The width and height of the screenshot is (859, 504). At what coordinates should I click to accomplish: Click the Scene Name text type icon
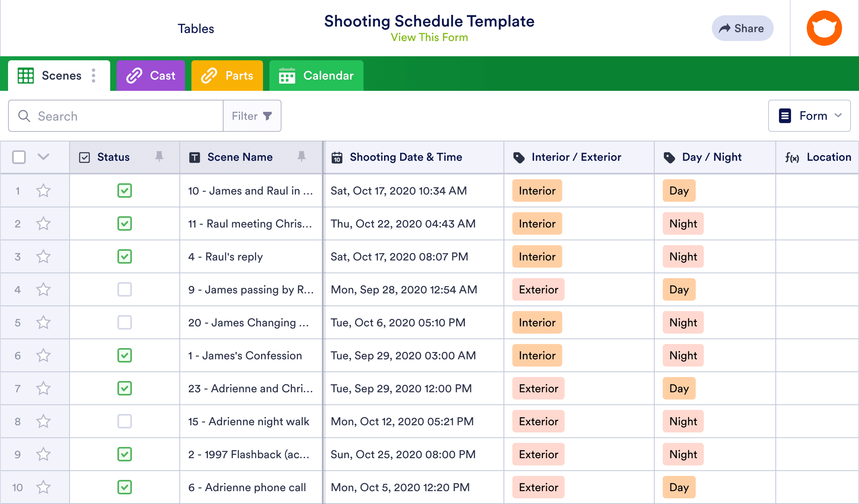tap(195, 158)
